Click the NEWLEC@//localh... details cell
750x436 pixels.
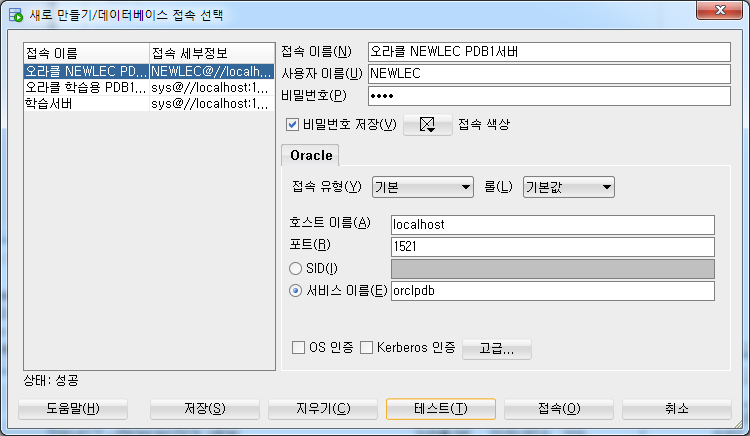(212, 72)
